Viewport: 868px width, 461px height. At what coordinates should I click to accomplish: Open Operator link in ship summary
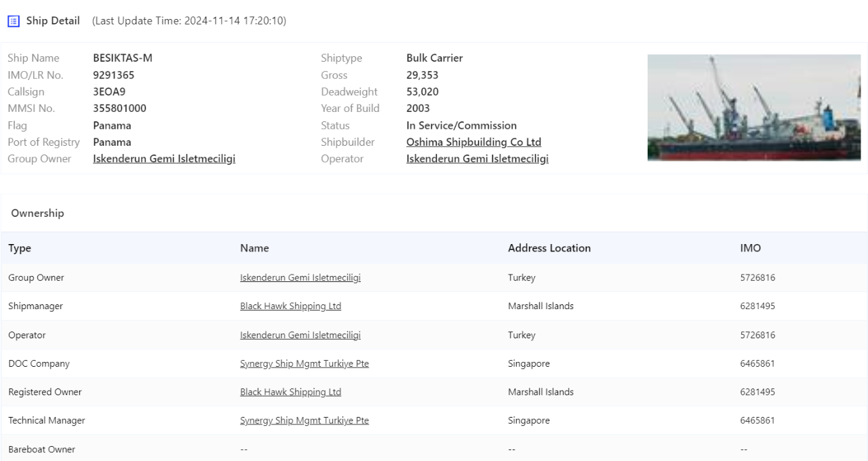477,159
